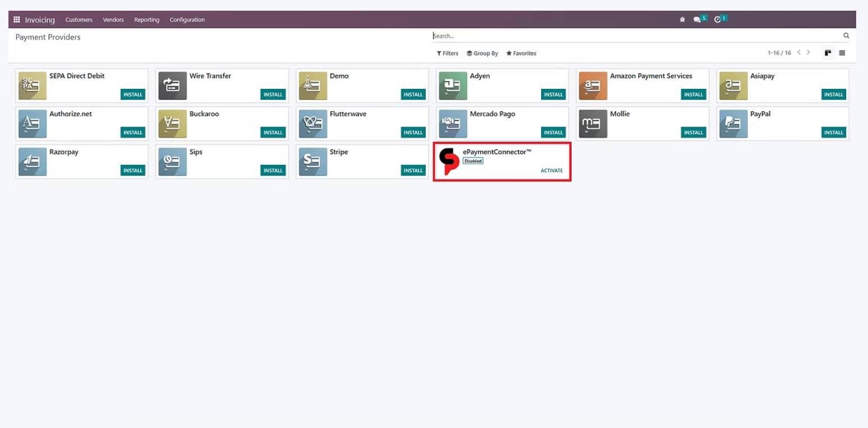This screenshot has height=428, width=868.
Task: Click the Stripe provider logo
Action: (313, 161)
